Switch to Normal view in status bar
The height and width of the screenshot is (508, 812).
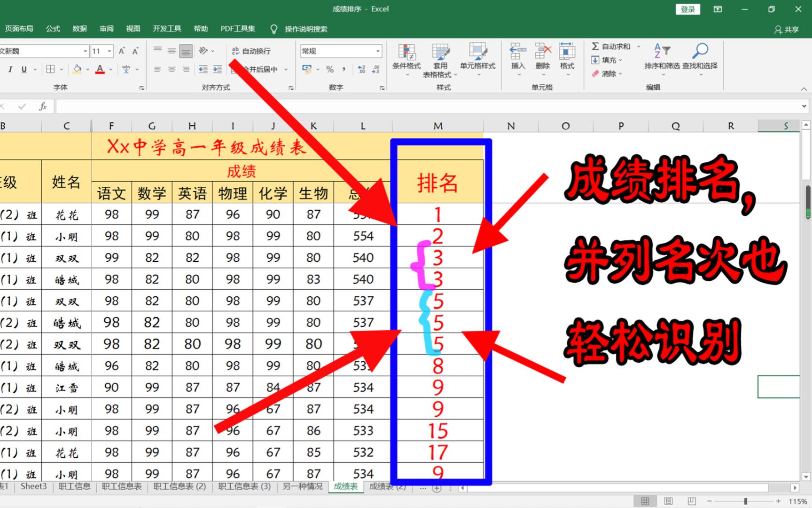[645, 501]
